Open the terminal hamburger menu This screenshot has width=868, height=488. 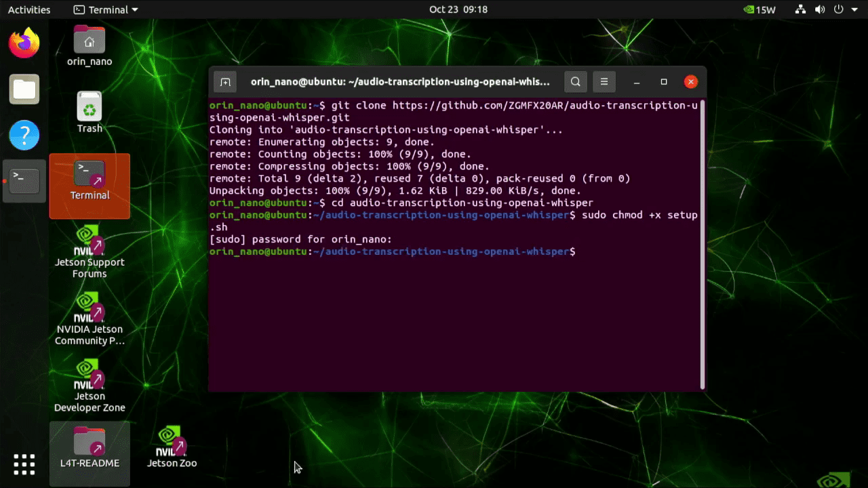(604, 81)
